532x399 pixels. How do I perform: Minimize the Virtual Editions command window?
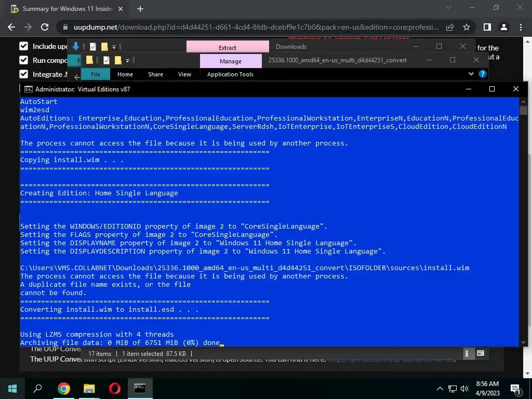coord(469,89)
